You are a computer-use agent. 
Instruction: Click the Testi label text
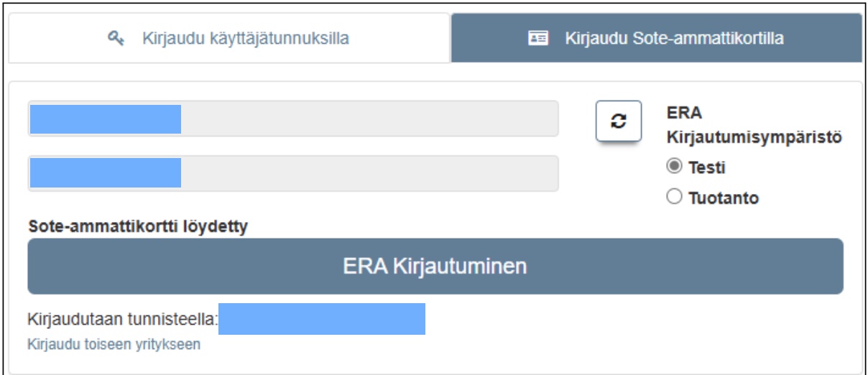tap(707, 167)
